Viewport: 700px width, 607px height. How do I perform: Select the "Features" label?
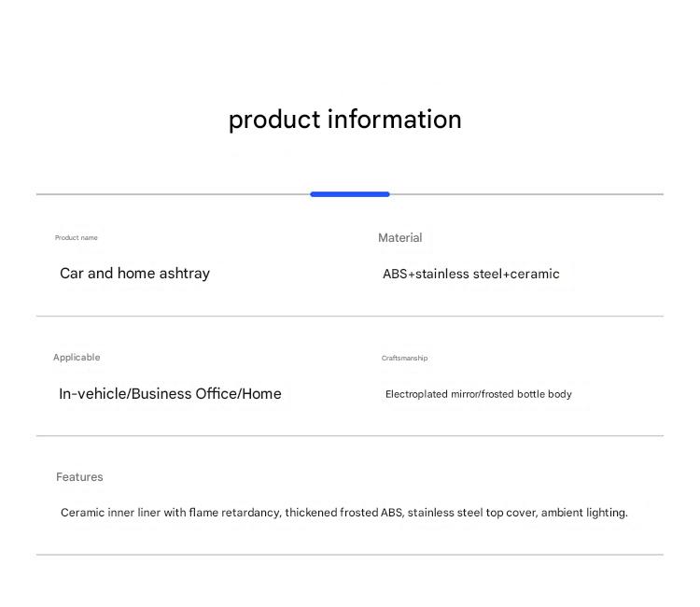coord(79,477)
